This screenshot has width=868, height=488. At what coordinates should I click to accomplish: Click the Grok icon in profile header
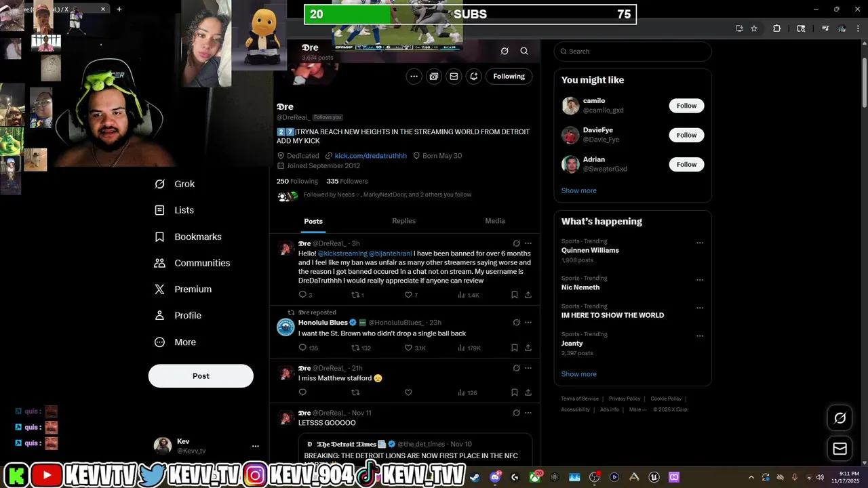pos(505,51)
